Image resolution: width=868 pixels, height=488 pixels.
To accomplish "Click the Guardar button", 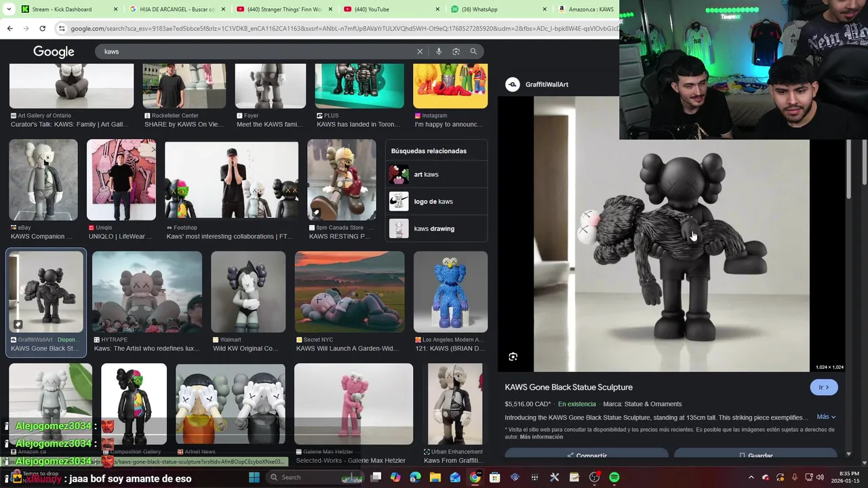I will (755, 455).
